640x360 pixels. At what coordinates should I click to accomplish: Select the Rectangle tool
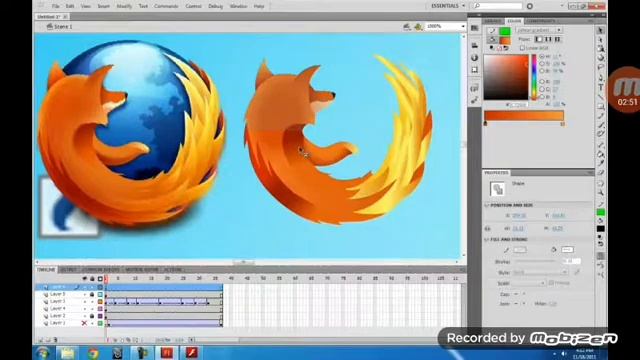click(600, 107)
